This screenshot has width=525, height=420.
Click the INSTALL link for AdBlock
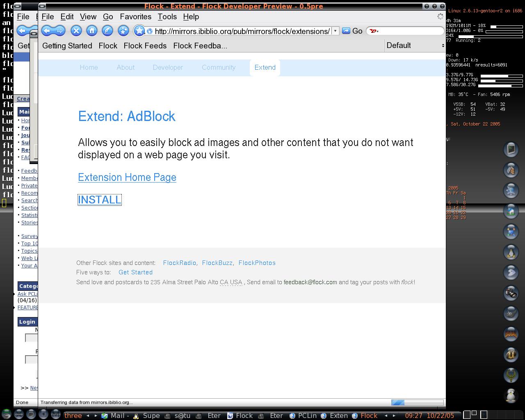[x=100, y=200]
